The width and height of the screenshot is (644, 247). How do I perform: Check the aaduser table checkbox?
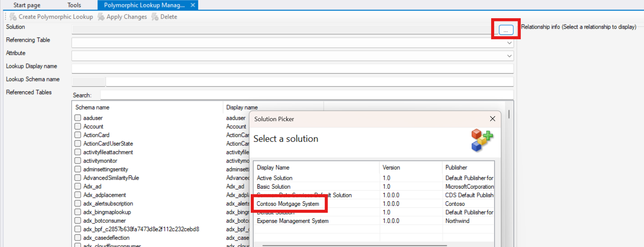[78, 118]
